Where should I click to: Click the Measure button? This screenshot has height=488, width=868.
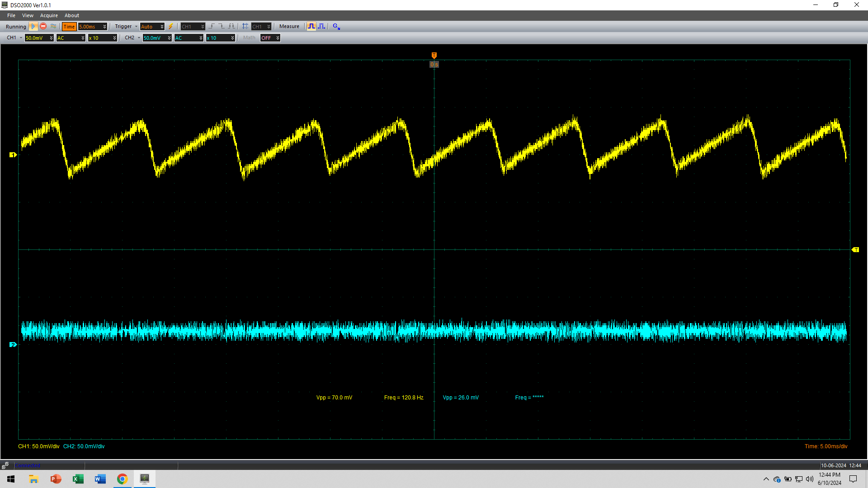click(x=289, y=27)
